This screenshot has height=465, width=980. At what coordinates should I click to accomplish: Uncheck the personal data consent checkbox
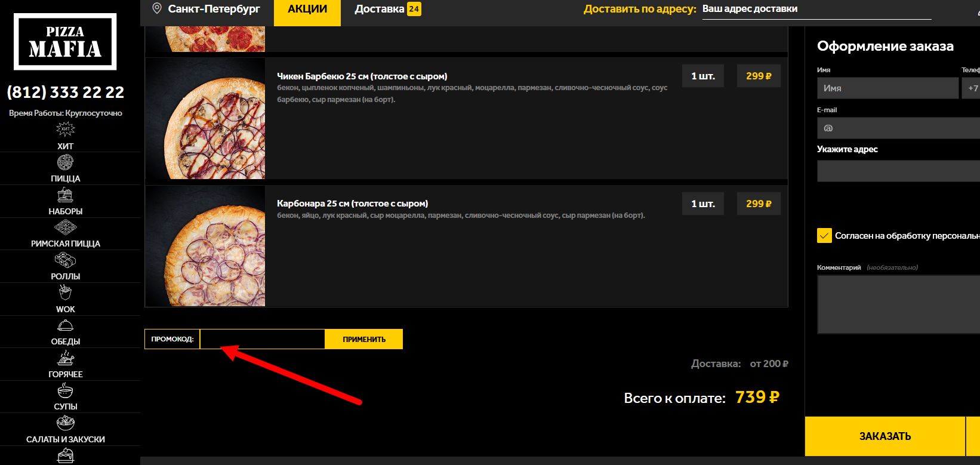[824, 236]
